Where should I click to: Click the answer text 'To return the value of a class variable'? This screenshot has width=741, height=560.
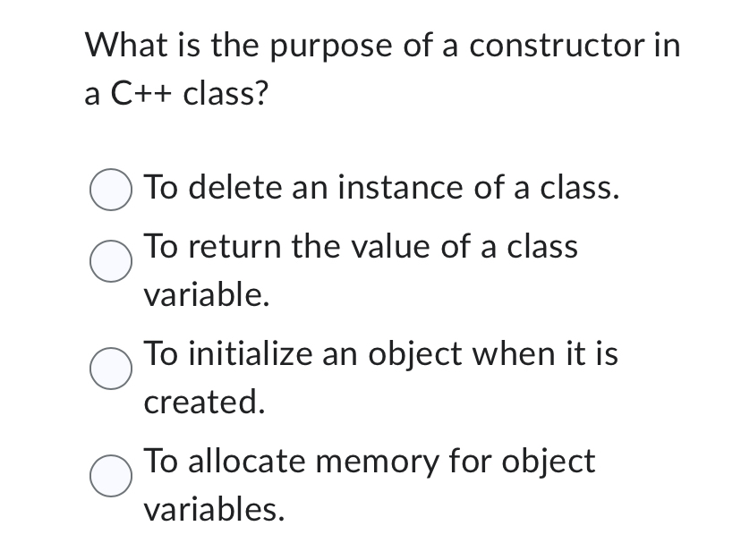pyautogui.click(x=362, y=247)
